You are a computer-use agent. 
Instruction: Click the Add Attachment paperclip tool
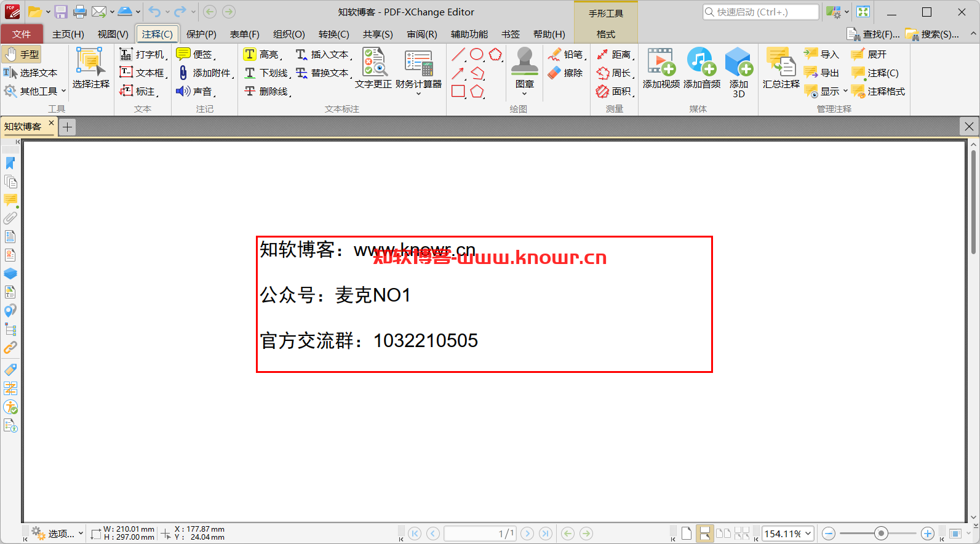205,73
